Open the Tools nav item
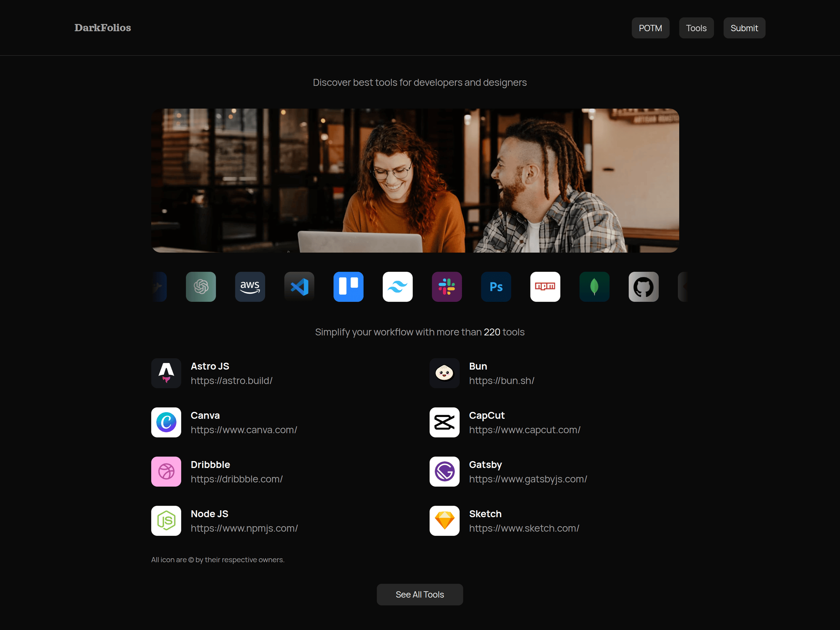The width and height of the screenshot is (840, 630). pyautogui.click(x=696, y=28)
